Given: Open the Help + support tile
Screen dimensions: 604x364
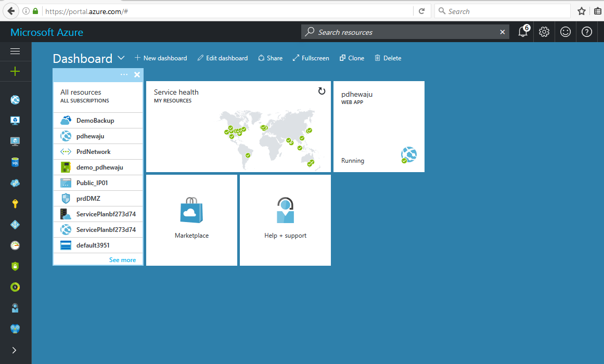Looking at the screenshot, I should [x=286, y=220].
